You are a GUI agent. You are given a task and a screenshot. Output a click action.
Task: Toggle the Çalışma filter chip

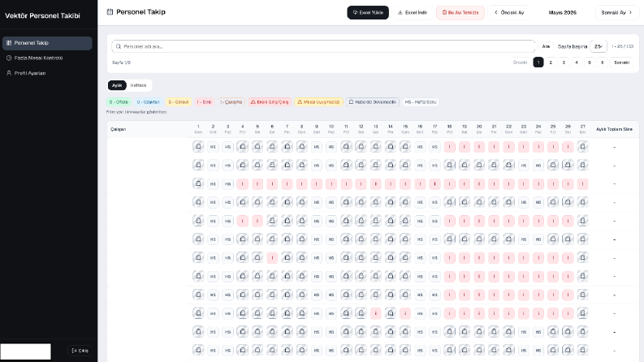click(x=231, y=101)
